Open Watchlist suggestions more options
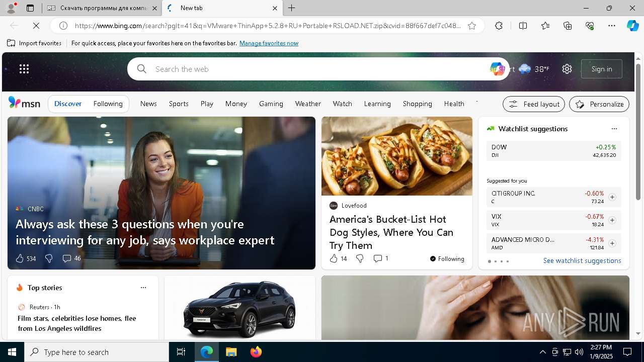Screen dimensions: 644x362 tap(614, 129)
